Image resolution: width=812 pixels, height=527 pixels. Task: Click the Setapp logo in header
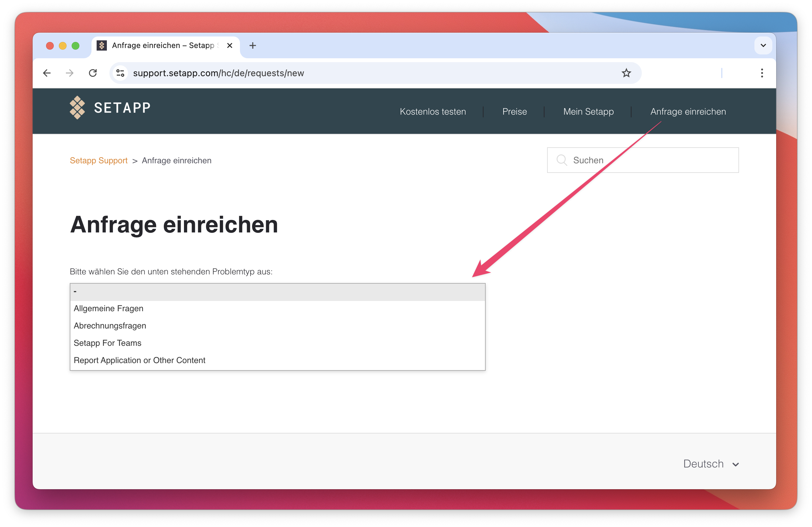tap(110, 108)
